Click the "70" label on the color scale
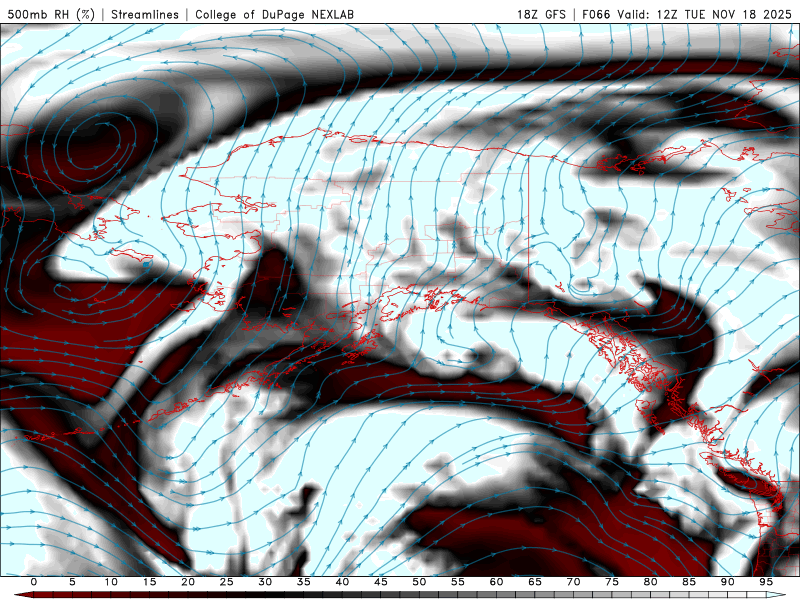This screenshot has width=800, height=600. point(573,582)
